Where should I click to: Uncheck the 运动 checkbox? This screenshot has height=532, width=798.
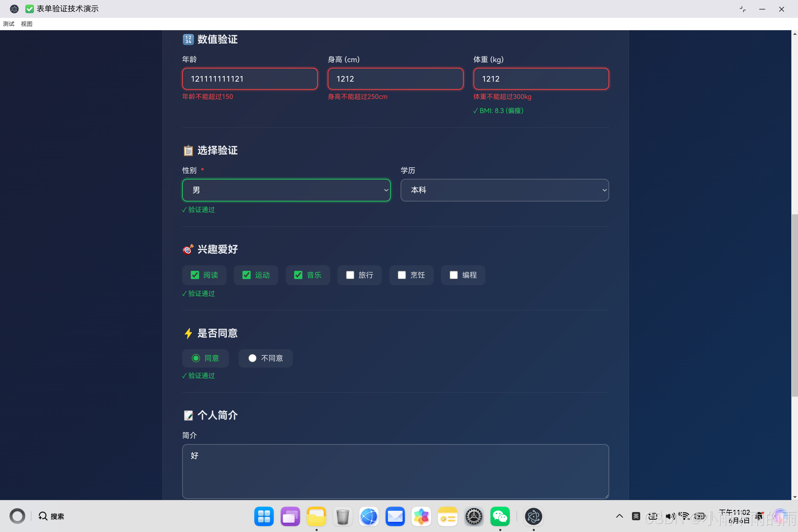pyautogui.click(x=247, y=275)
